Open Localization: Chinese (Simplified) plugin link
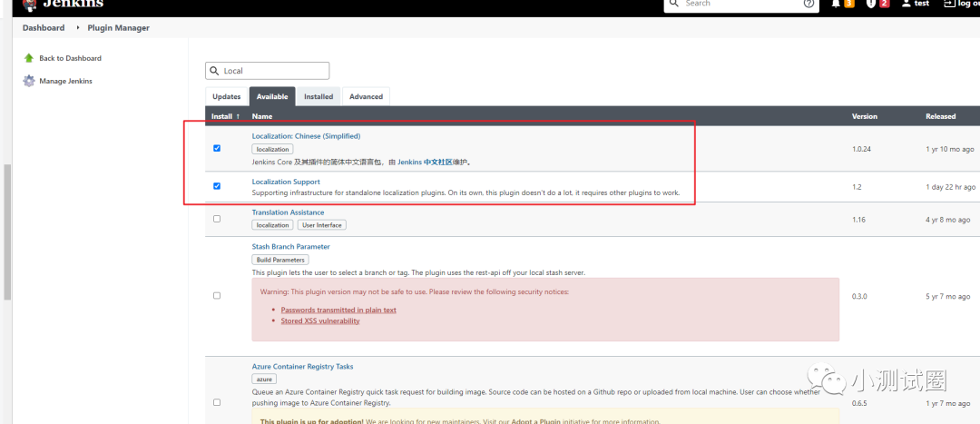The width and height of the screenshot is (980, 424). [x=307, y=135]
